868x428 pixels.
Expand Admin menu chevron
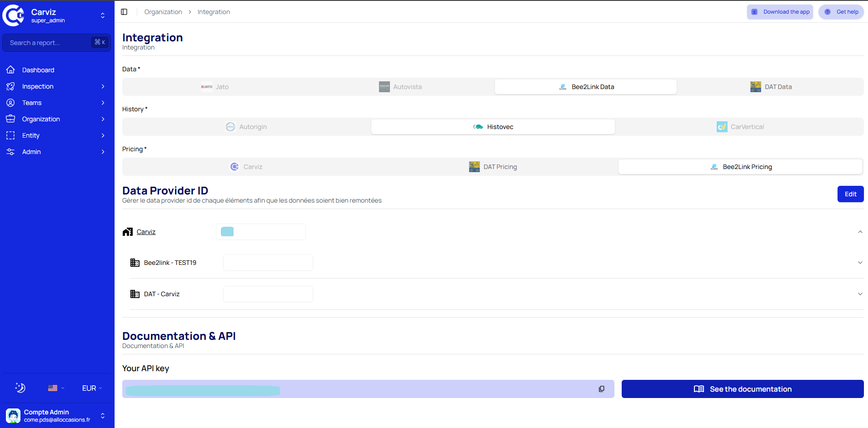(103, 152)
